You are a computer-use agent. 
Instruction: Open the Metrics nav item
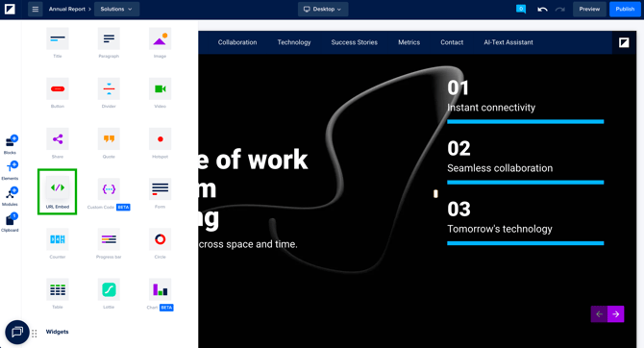point(409,42)
